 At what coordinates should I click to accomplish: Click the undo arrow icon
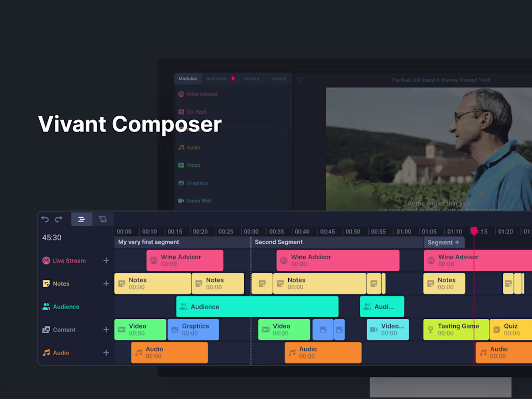45,219
